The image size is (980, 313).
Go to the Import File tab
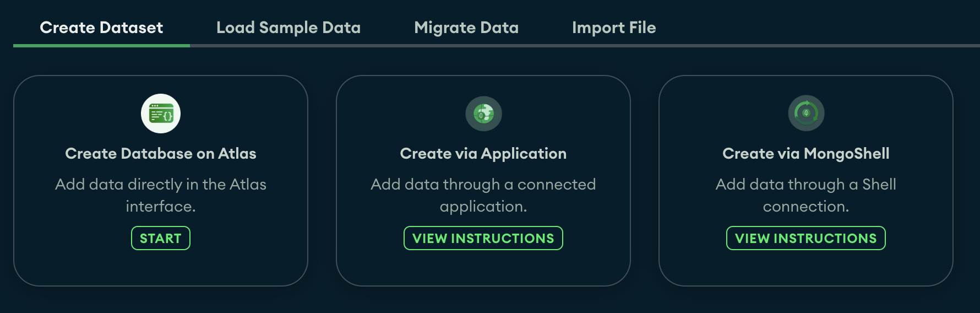coord(614,28)
